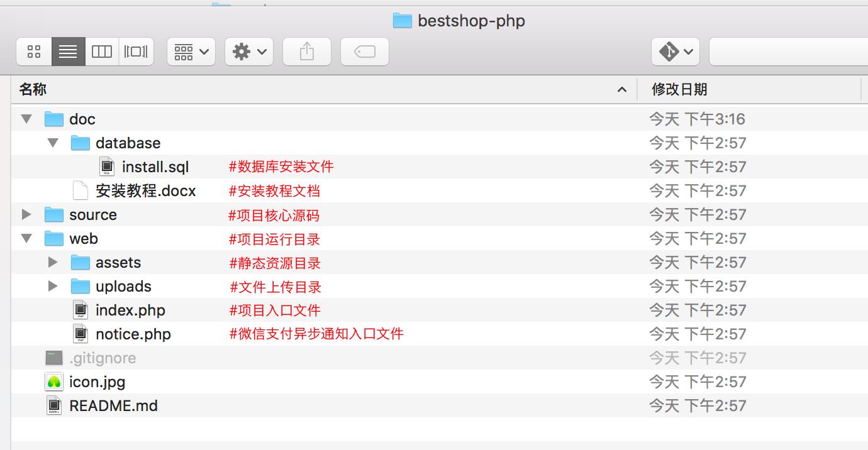Open the gear action menu

tap(249, 52)
